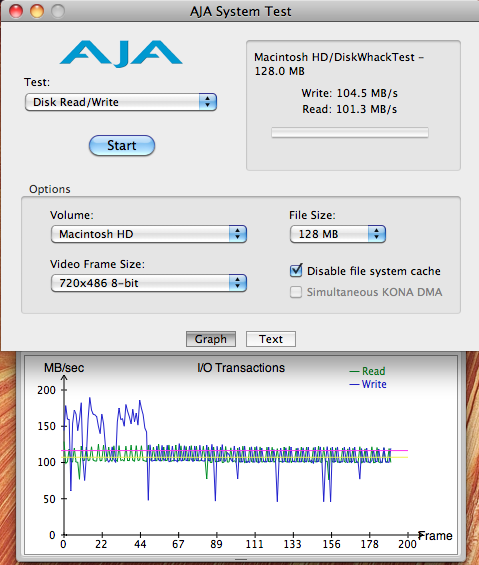Viewport: 479px width, 565px height.
Task: Click the Start button
Action: 122,146
